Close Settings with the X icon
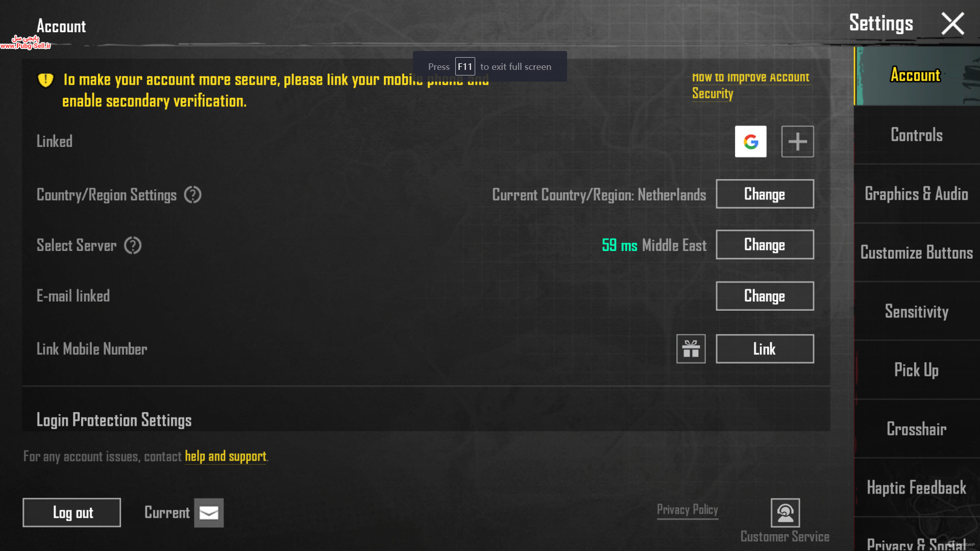 [x=952, y=23]
